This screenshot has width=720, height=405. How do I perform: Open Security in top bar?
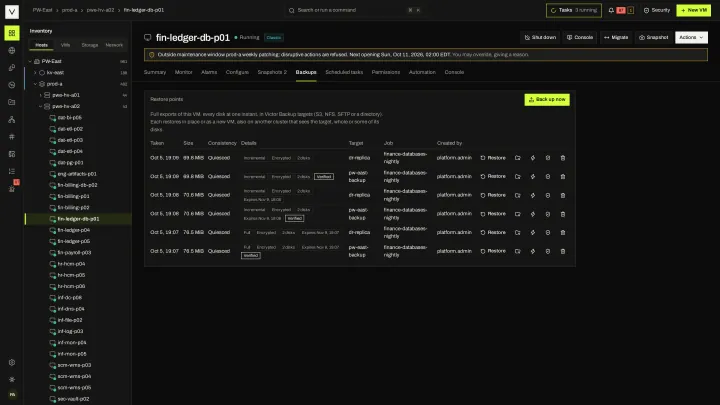657,10
